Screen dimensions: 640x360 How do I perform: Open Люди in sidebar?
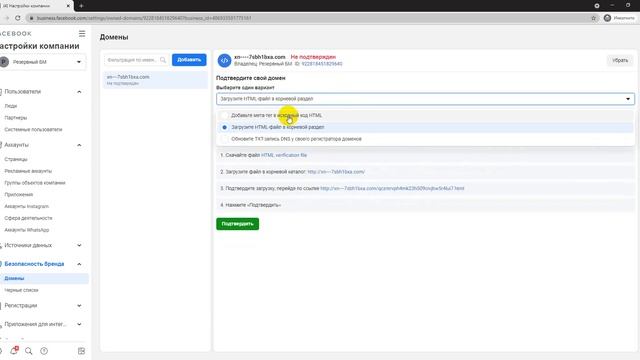click(11, 106)
